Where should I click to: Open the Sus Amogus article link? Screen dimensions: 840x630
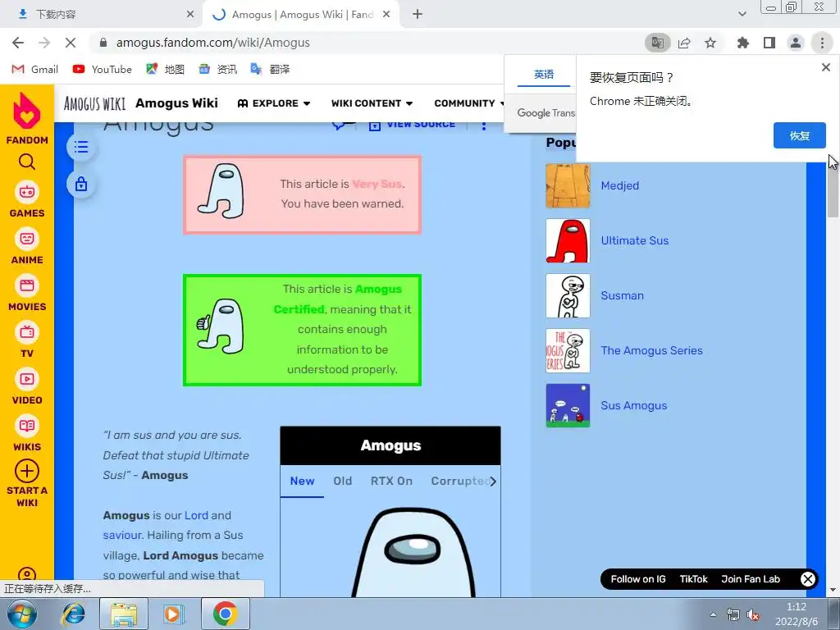point(634,406)
